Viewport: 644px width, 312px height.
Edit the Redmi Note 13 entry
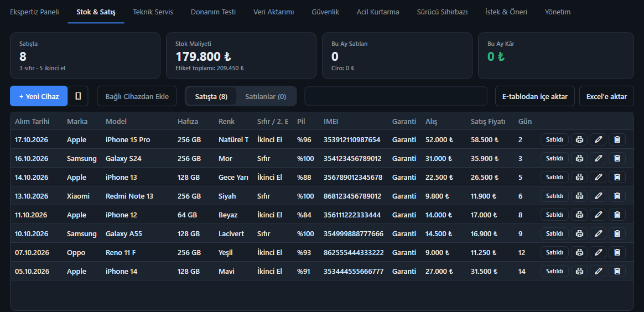(x=598, y=196)
